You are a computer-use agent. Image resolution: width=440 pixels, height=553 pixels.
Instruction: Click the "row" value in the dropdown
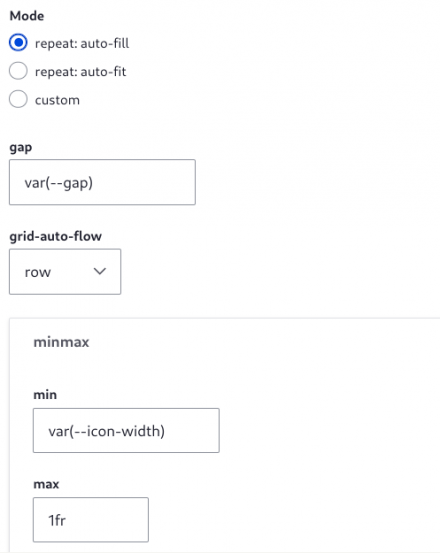[x=38, y=272]
